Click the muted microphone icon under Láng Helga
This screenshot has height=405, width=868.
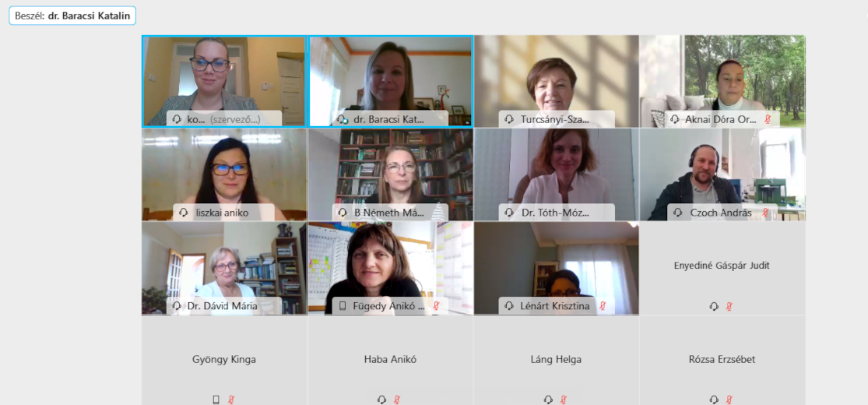pyautogui.click(x=564, y=400)
